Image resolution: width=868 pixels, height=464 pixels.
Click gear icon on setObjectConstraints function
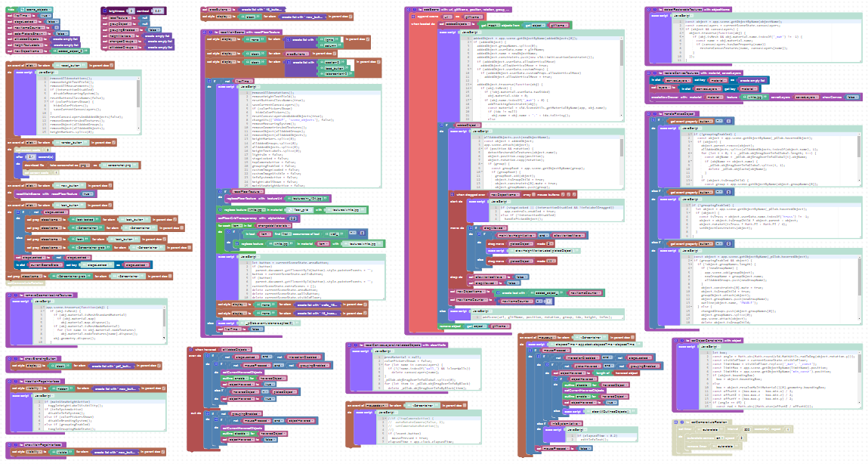(676, 341)
